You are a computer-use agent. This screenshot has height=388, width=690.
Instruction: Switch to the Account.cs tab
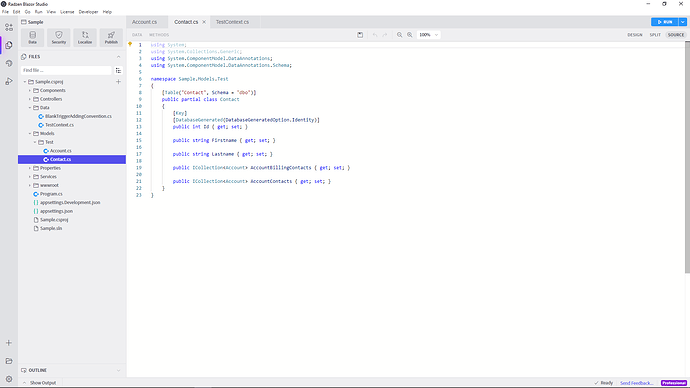[x=144, y=22]
